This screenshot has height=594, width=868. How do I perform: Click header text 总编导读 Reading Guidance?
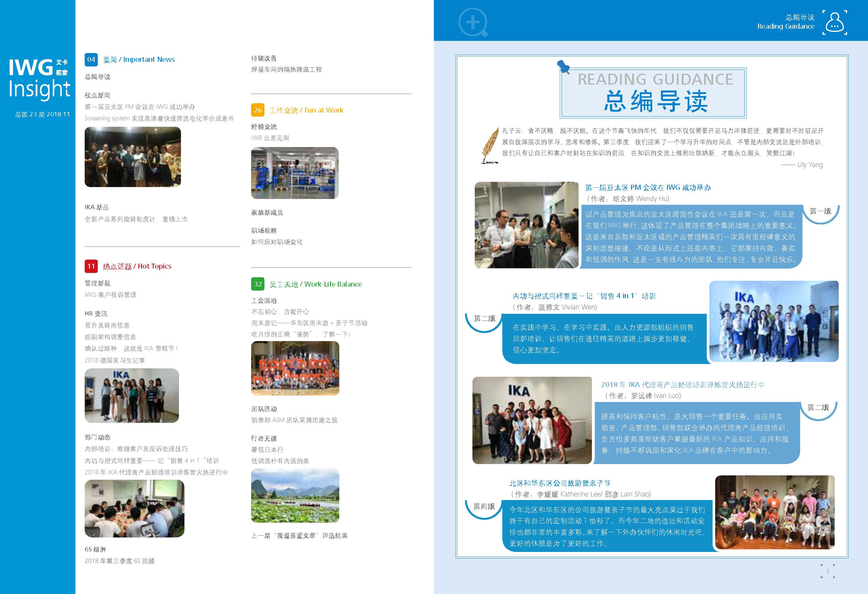click(786, 22)
